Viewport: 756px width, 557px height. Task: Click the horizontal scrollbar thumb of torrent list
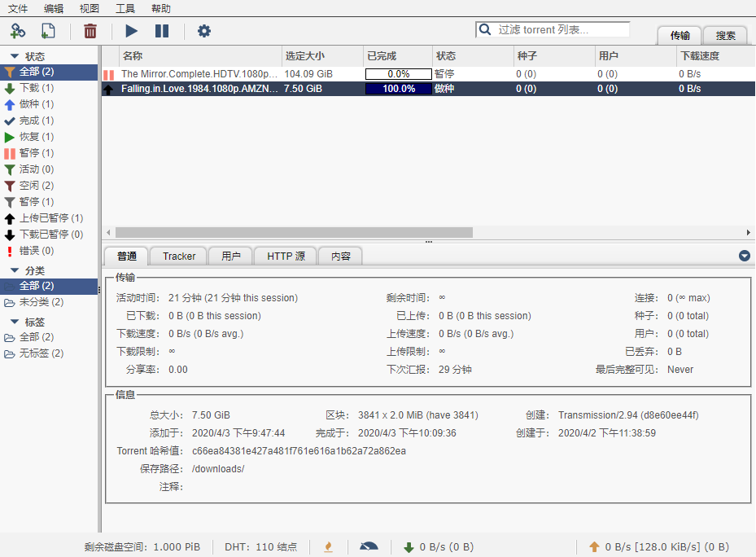tap(294, 233)
